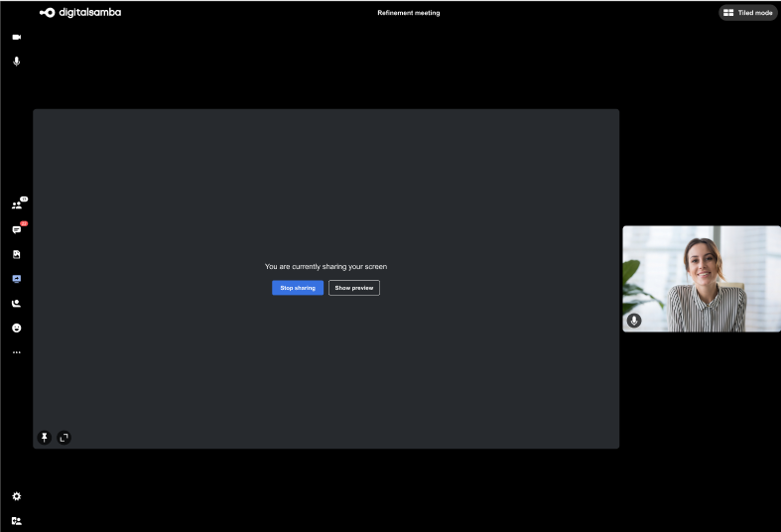Open the virtual background icon
781x532 pixels.
16,520
